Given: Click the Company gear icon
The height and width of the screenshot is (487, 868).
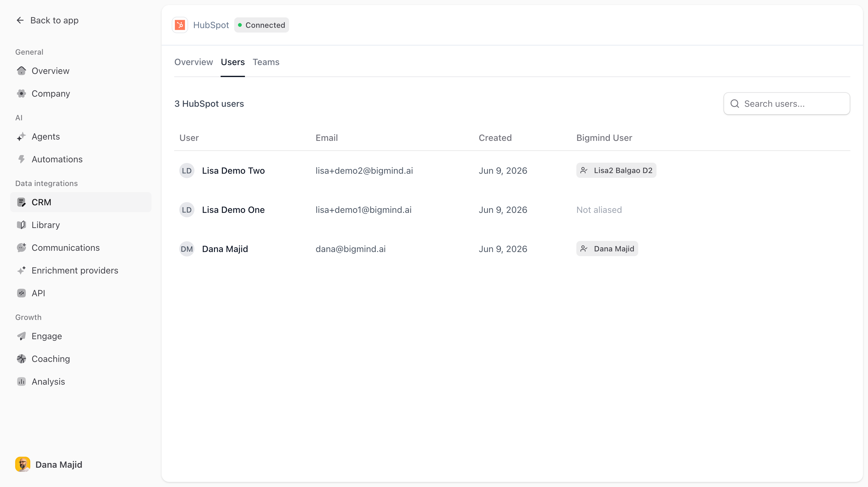Looking at the screenshot, I should click(x=21, y=93).
